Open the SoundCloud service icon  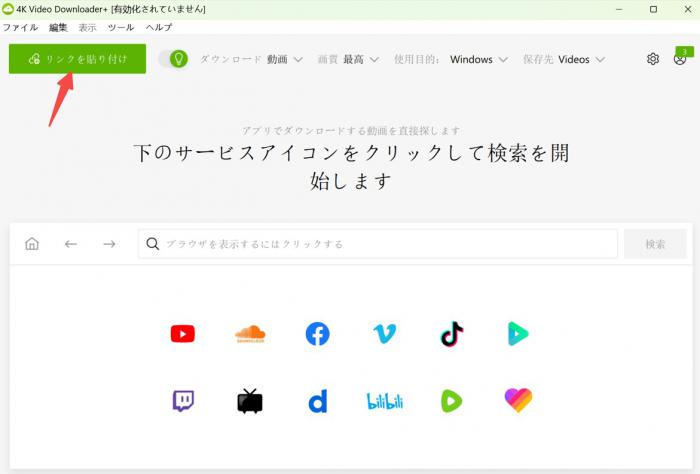(x=250, y=334)
